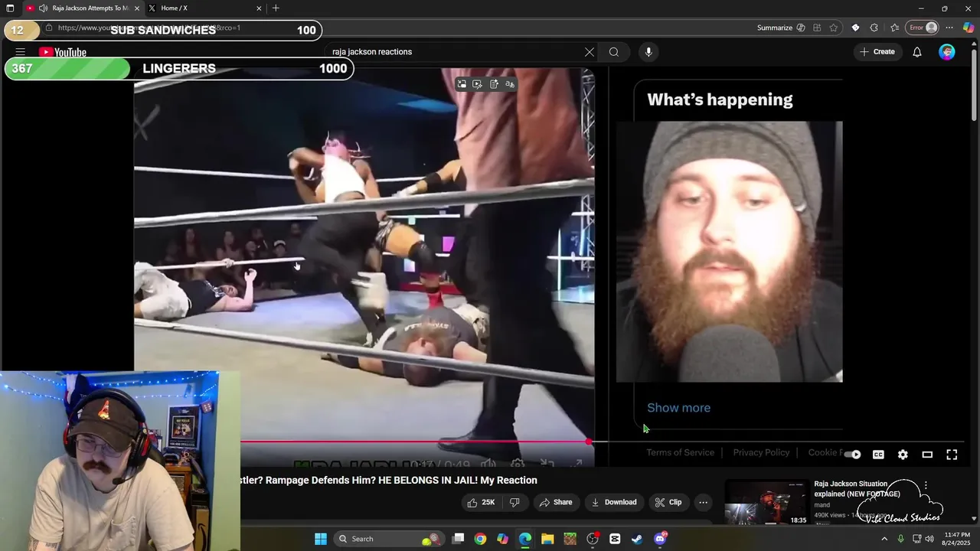Viewport: 980px width, 551px height.
Task: Open browser Settings and more menu
Action: (949, 28)
